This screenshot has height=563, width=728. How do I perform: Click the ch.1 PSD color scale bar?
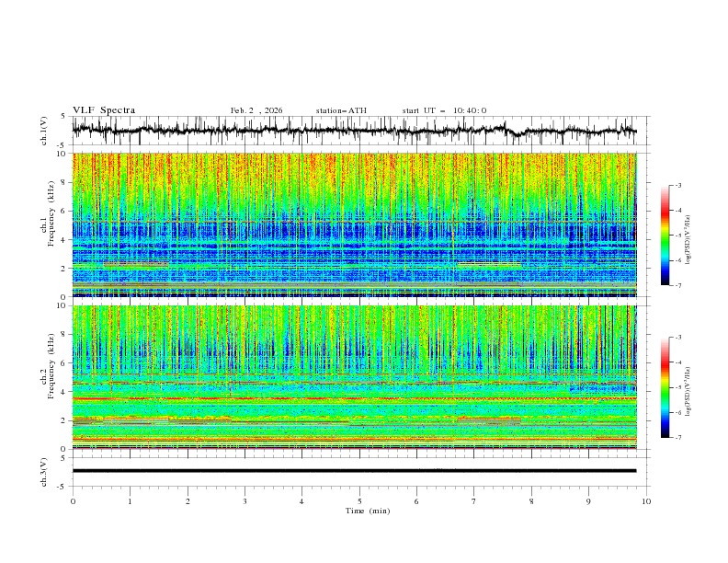coord(665,236)
